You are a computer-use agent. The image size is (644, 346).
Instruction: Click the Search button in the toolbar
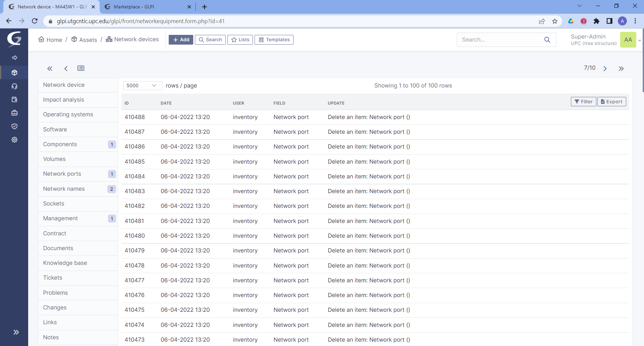click(210, 40)
